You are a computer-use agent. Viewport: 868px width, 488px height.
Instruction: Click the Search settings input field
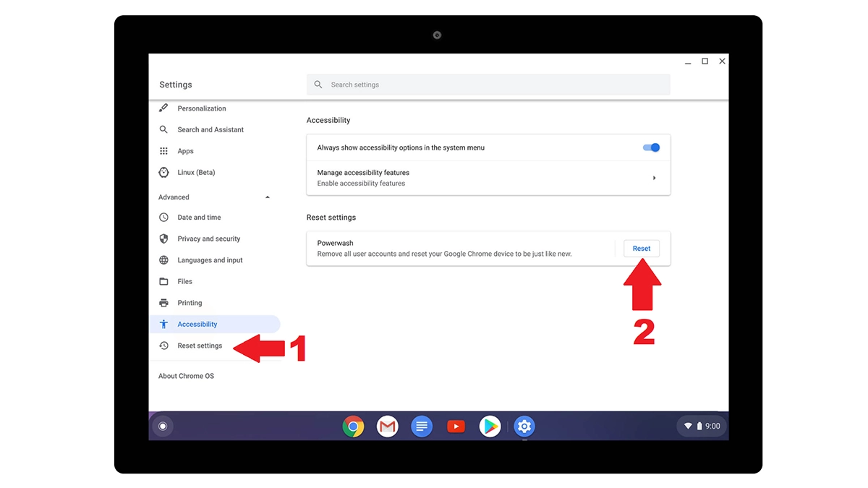pos(488,85)
